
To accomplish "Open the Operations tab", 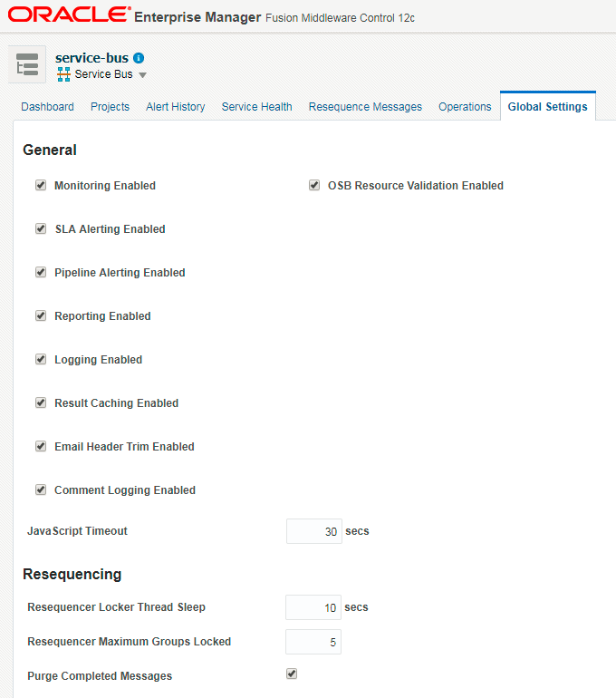I will pos(465,107).
